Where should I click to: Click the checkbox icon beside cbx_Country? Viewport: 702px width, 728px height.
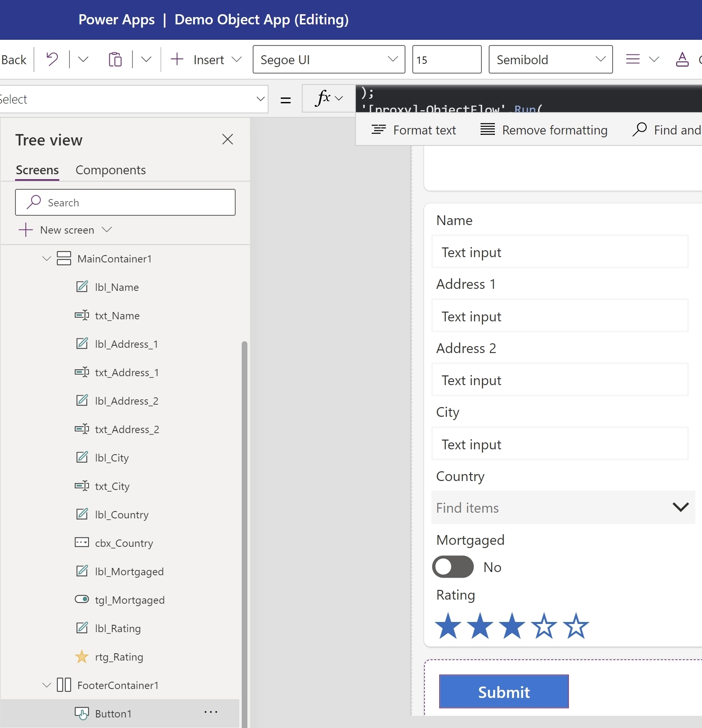tap(82, 542)
